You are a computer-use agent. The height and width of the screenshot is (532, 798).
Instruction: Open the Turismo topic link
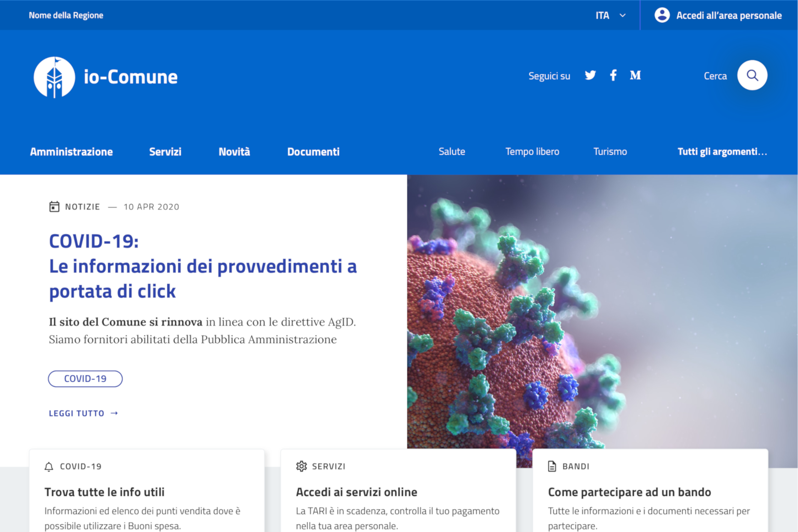(x=610, y=151)
